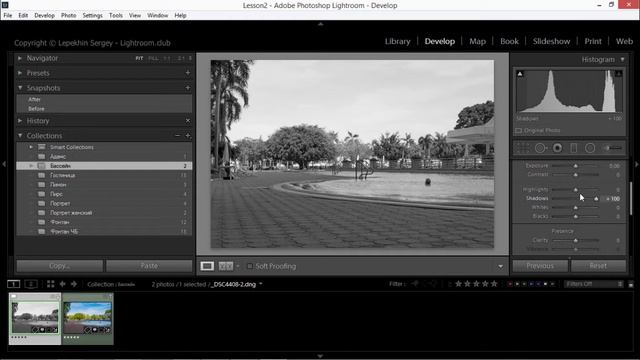Open Grid view from filmstrip bar

[50, 284]
